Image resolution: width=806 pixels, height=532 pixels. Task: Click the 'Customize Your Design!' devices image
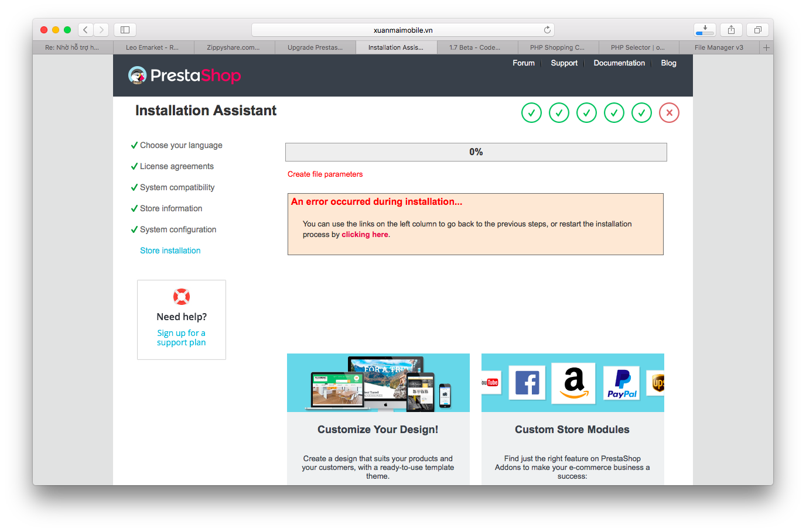(x=378, y=383)
